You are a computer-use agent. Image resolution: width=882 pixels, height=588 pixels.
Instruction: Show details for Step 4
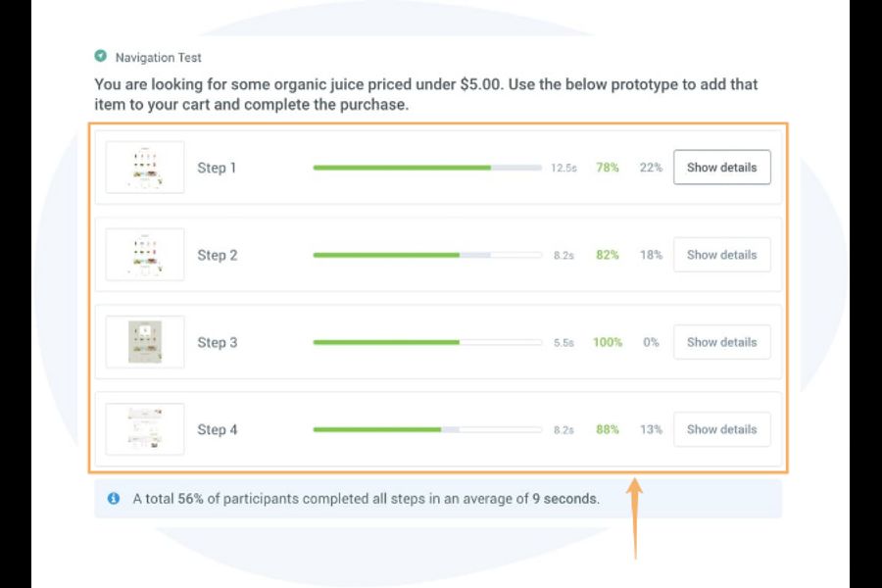(722, 429)
